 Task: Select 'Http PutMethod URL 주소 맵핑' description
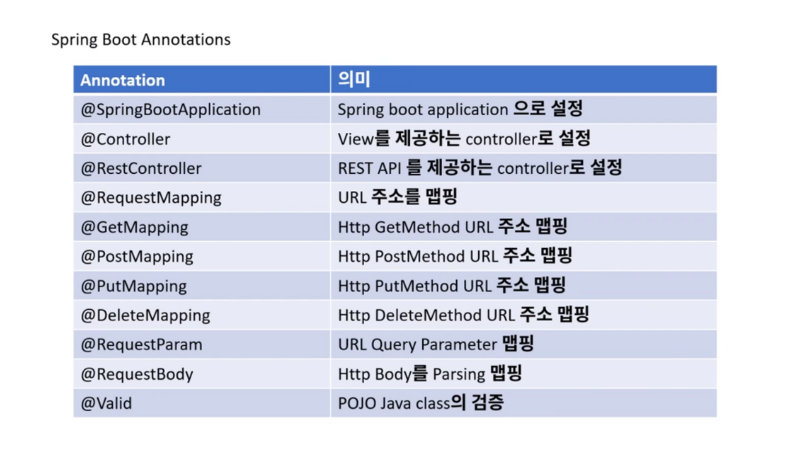point(452,286)
